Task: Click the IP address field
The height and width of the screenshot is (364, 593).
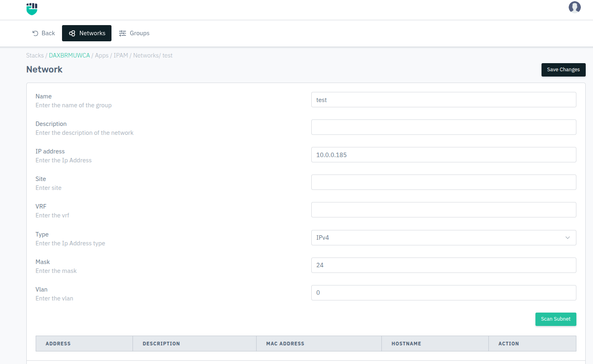Action: (x=443, y=155)
